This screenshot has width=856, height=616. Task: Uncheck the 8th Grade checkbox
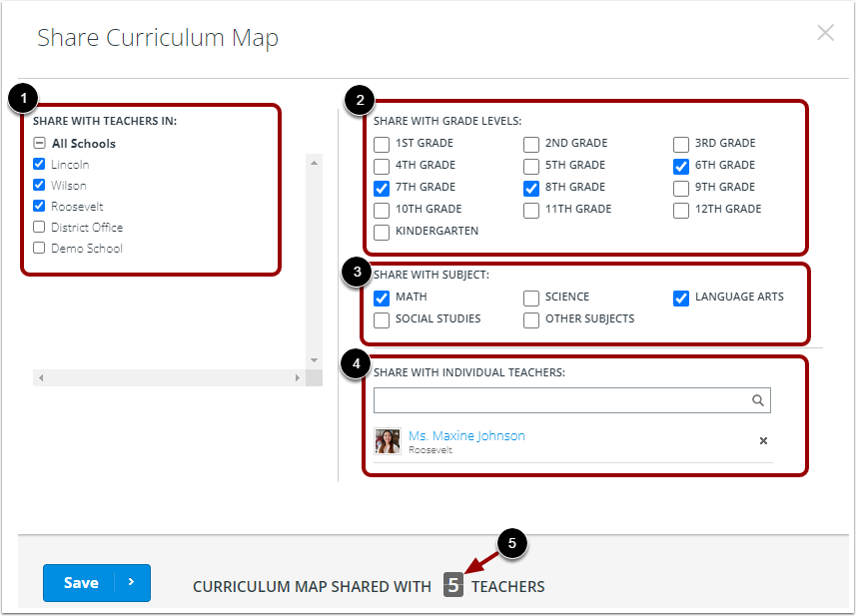(x=531, y=189)
